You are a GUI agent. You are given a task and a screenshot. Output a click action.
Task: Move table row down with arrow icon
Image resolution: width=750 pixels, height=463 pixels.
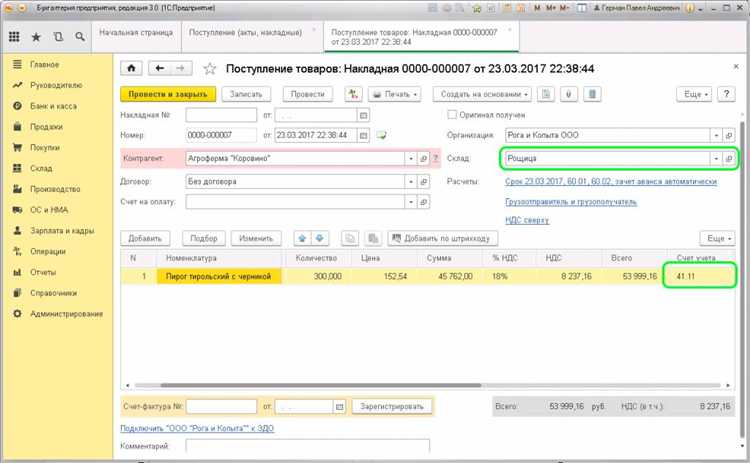click(320, 239)
